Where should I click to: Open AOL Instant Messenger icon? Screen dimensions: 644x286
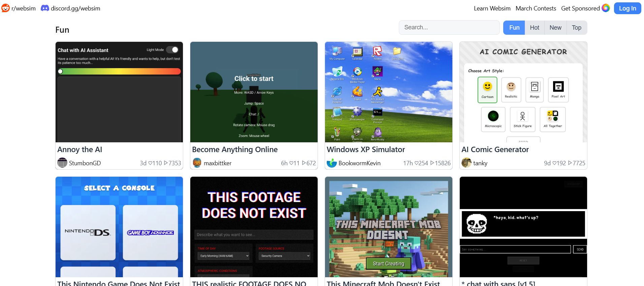[378, 95]
